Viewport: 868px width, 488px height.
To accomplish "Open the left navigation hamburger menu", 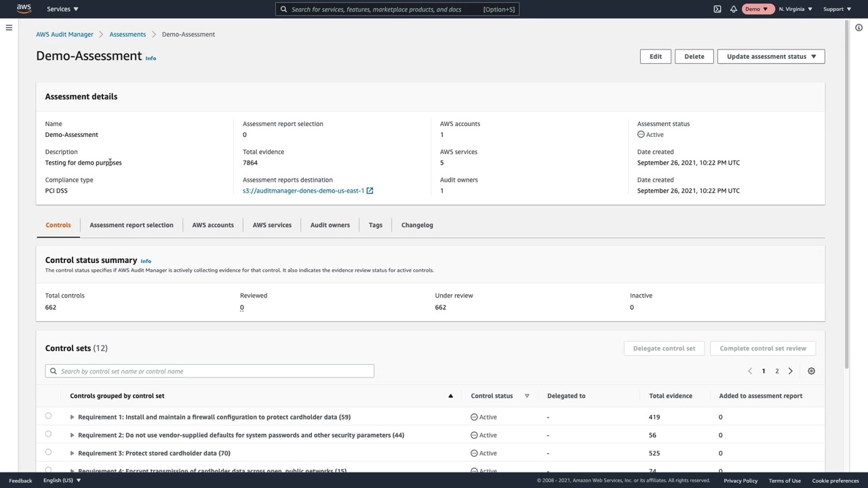I will click(x=9, y=28).
